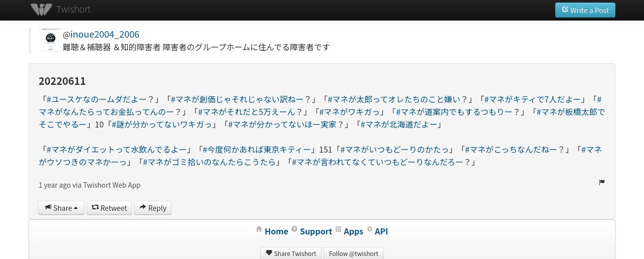Open hashtag #マネがダイエットって水飲んでるよー

tap(115, 150)
